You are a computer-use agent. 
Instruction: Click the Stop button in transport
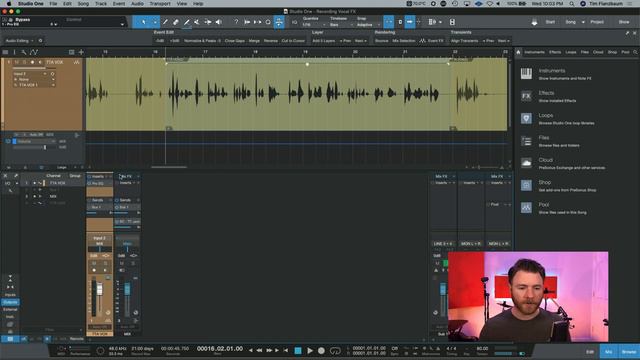click(298, 351)
